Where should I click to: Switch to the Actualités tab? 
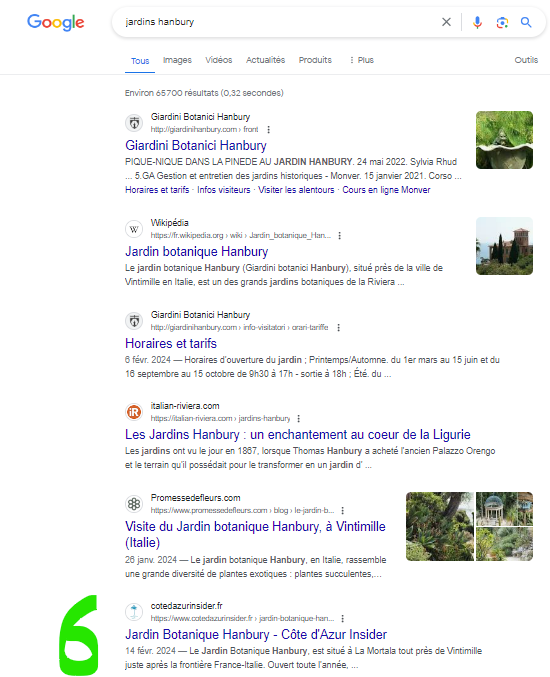[x=266, y=60]
